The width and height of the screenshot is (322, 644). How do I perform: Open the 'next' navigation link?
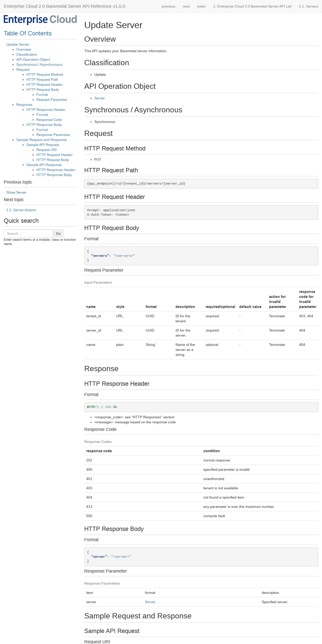tap(186, 6)
